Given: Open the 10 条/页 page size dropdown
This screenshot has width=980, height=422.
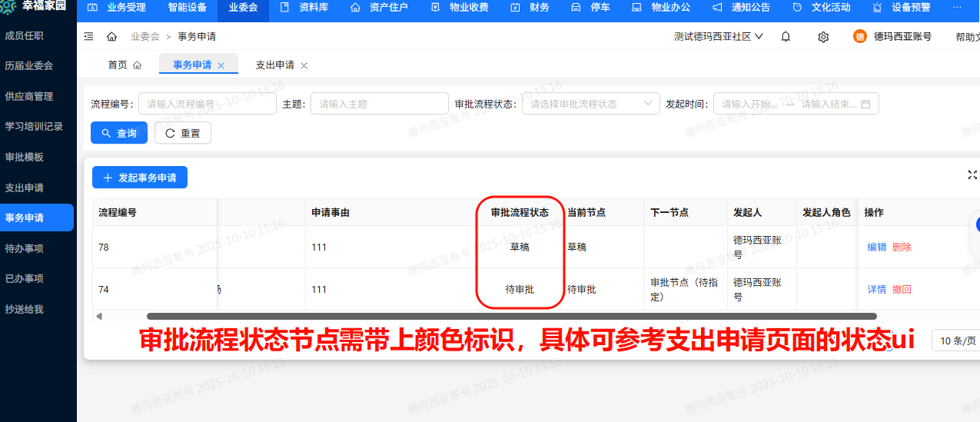Looking at the screenshot, I should click(x=955, y=341).
